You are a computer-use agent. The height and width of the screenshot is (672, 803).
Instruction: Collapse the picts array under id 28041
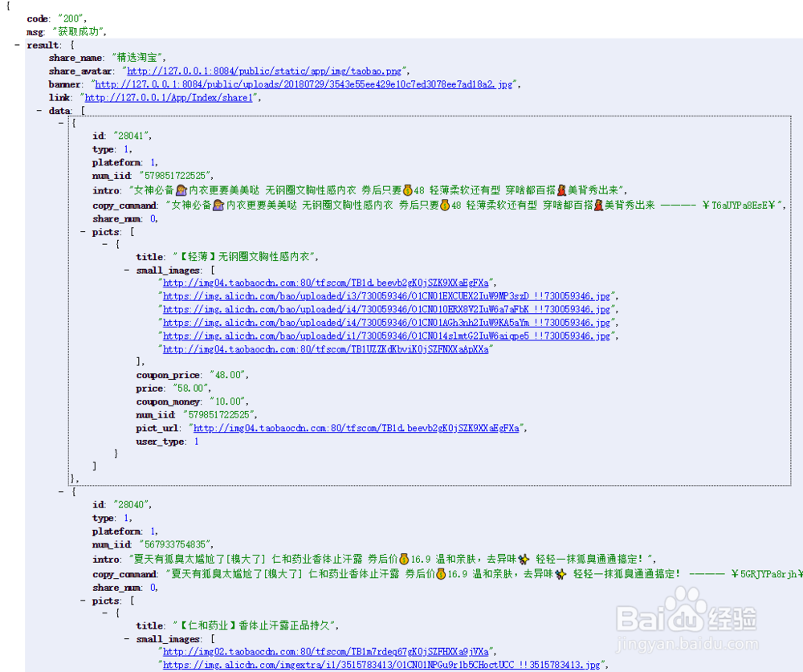point(83,232)
